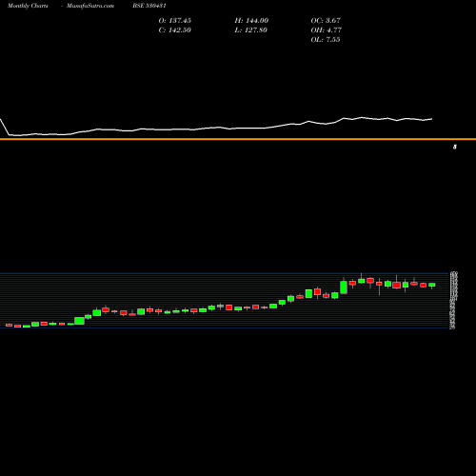Click the 'BSE 539431' symbol text
This screenshot has height=476, width=476.
pos(149,6)
